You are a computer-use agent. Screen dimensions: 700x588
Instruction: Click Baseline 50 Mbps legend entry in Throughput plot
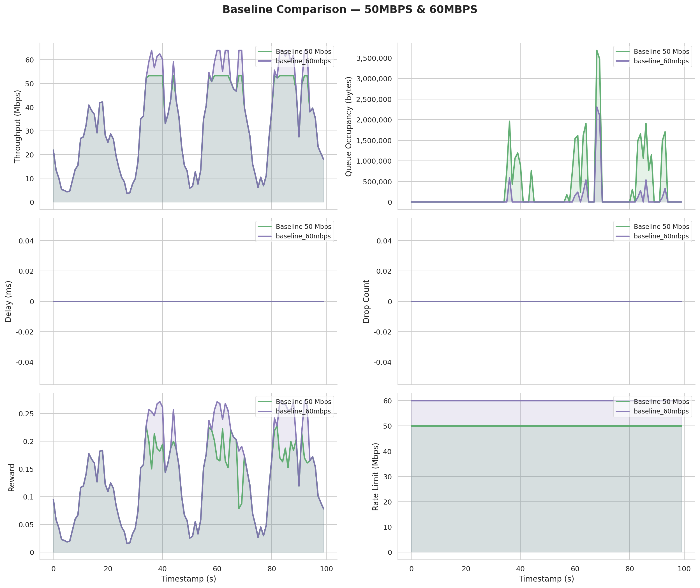click(x=303, y=52)
